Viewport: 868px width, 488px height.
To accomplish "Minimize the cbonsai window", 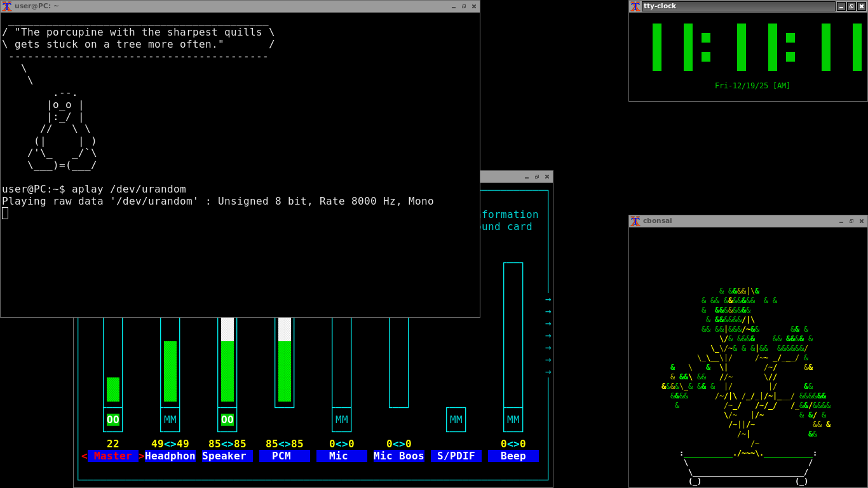I will (x=841, y=221).
